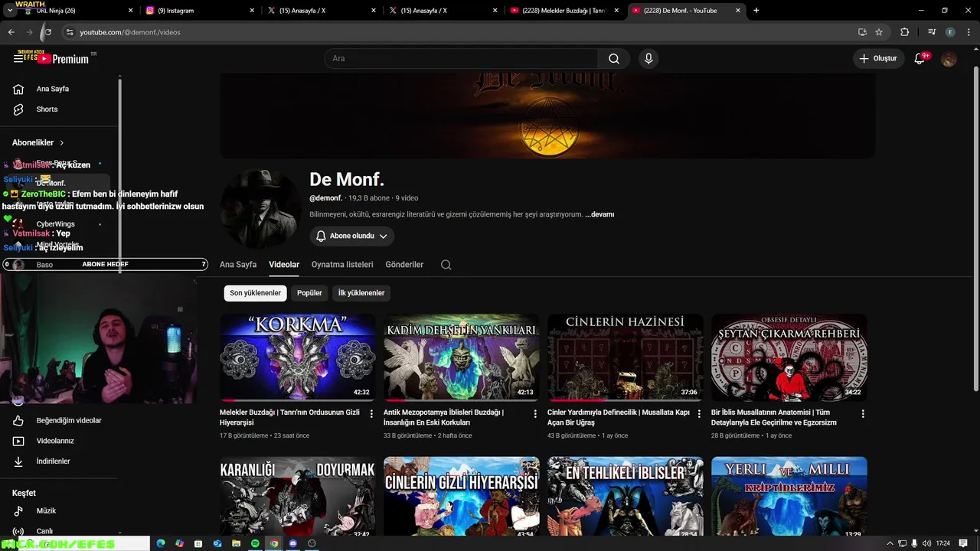Click into the Ara search field
Image resolution: width=980 pixels, height=551 pixels.
(461, 58)
